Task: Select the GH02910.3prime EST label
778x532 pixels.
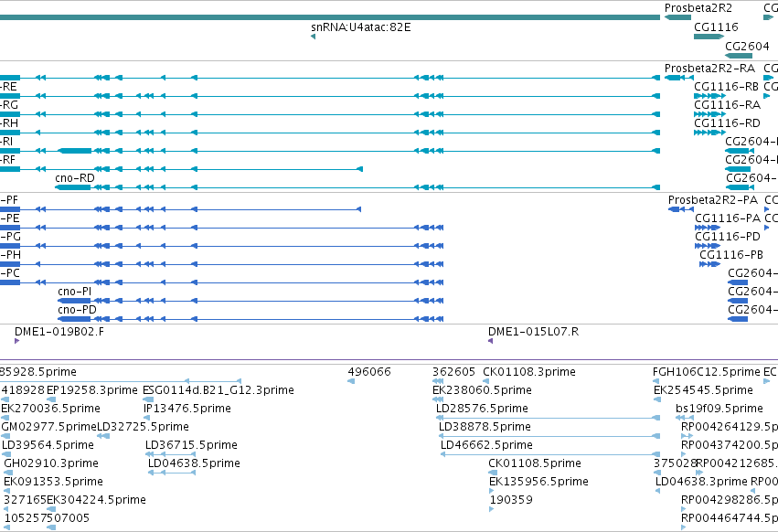Action: point(51,463)
